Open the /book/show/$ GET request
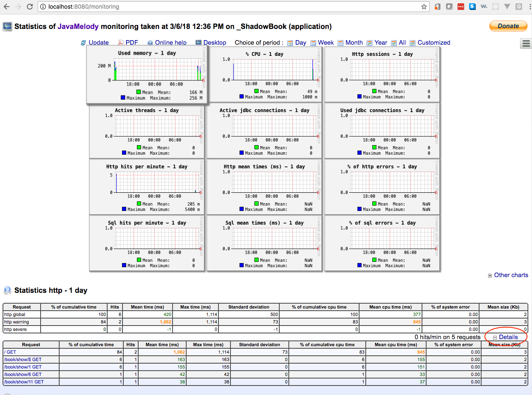The image size is (532, 395). pyautogui.click(x=23, y=359)
